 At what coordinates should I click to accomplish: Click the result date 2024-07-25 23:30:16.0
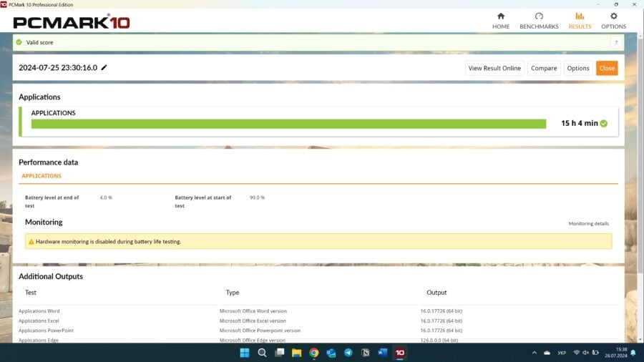58,68
